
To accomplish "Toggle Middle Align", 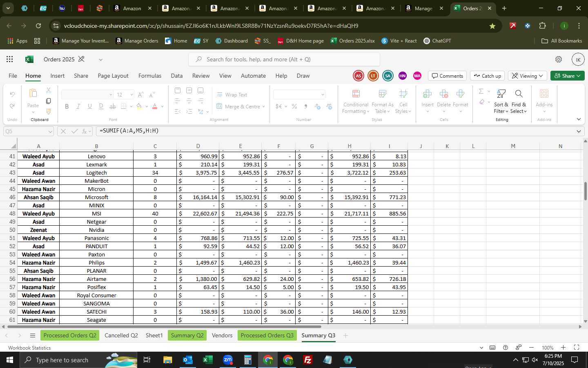I will [189, 90].
